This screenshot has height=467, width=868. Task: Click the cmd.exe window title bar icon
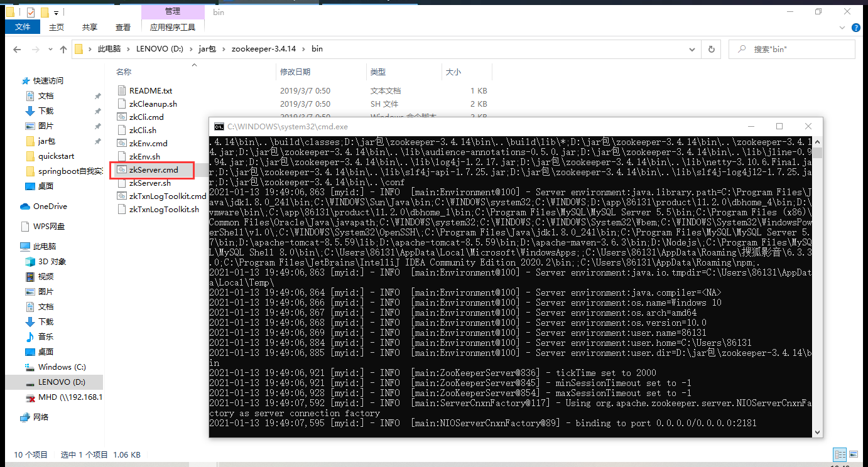[x=219, y=126]
